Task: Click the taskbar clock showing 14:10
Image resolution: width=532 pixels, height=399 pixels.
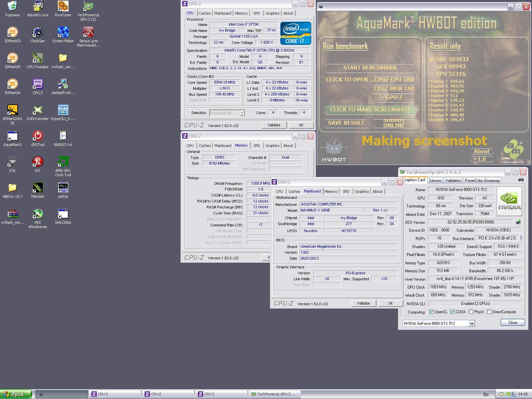Action: pos(523,394)
